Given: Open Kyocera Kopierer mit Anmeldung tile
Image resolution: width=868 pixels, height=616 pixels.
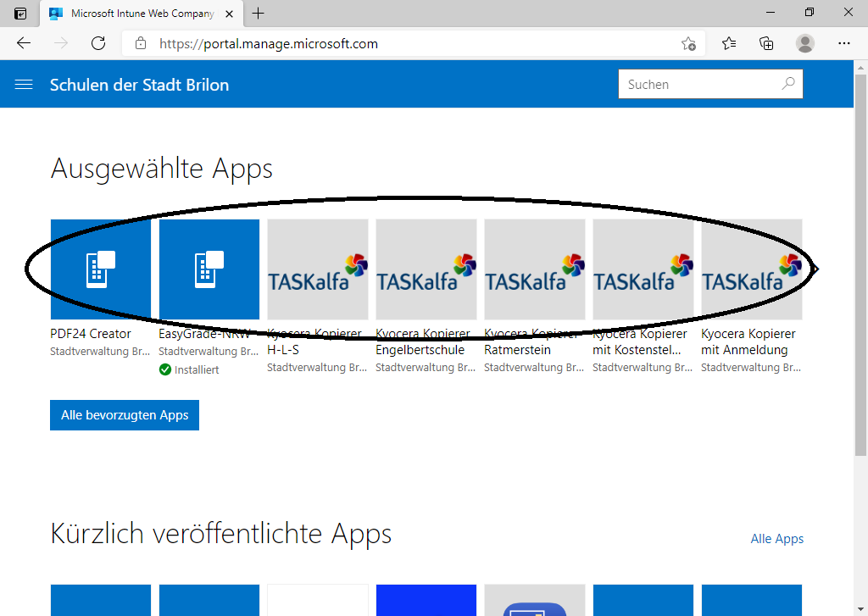Looking at the screenshot, I should pyautogui.click(x=751, y=269).
